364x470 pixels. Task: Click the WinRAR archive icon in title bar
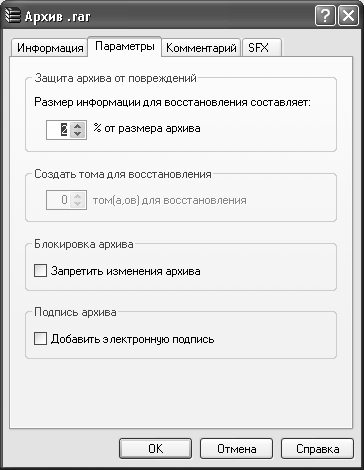tap(13, 15)
